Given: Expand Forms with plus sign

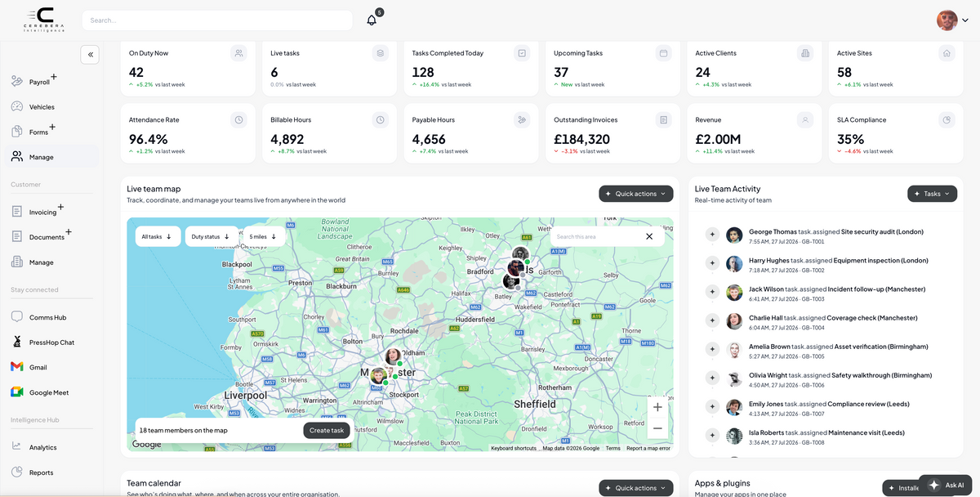Looking at the screenshot, I should pos(52,127).
